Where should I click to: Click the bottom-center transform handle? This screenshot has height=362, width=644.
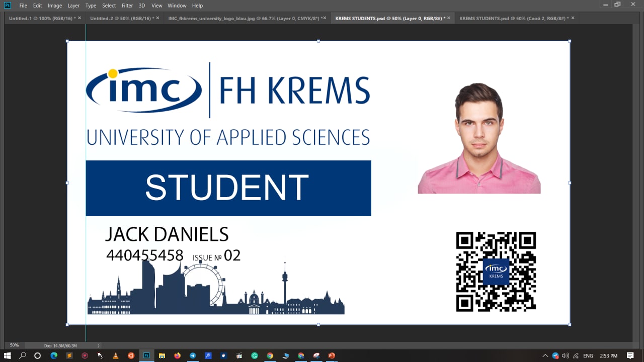click(x=318, y=325)
